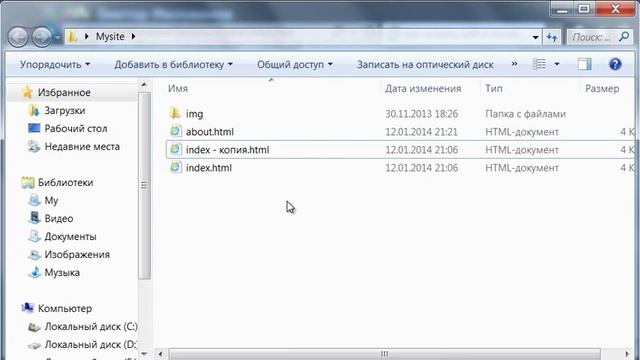
Task: Click the search magnifier icon
Action: [624, 37]
